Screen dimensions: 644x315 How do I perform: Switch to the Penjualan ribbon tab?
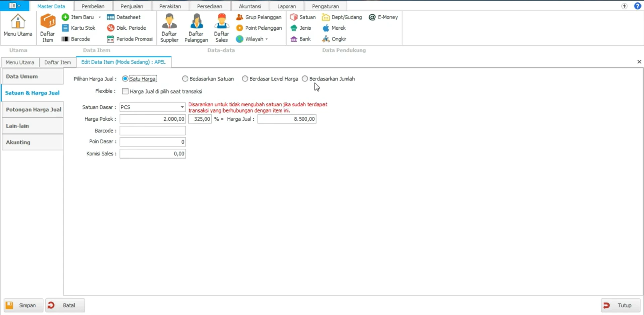point(132,6)
